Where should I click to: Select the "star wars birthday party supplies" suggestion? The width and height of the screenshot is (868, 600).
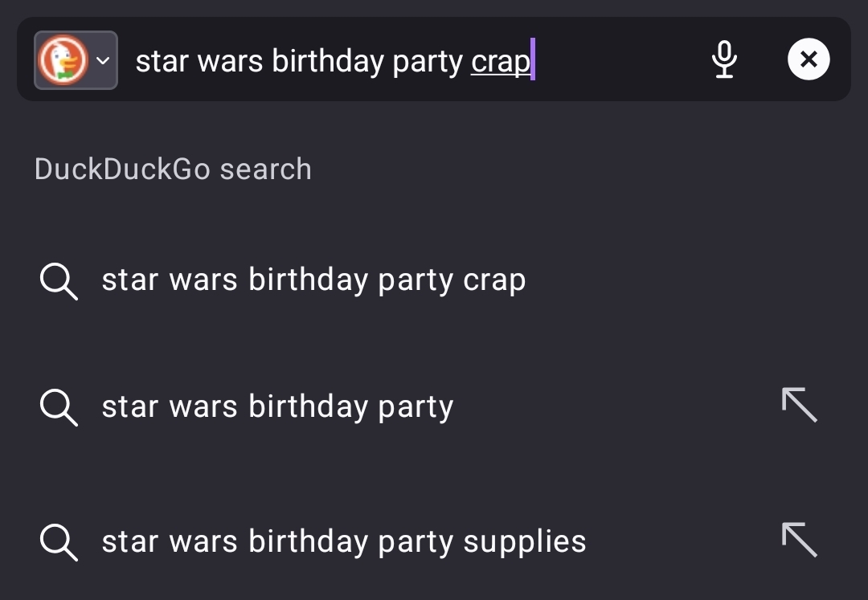point(344,542)
